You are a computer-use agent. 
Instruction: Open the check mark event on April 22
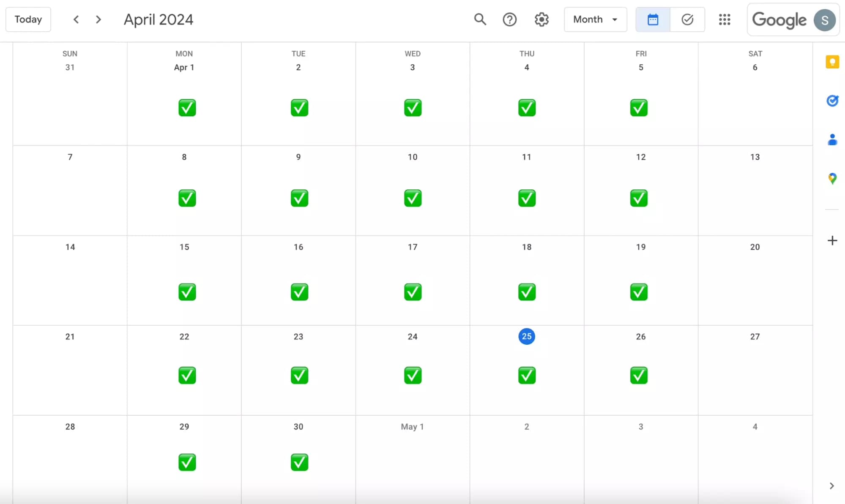click(x=187, y=375)
